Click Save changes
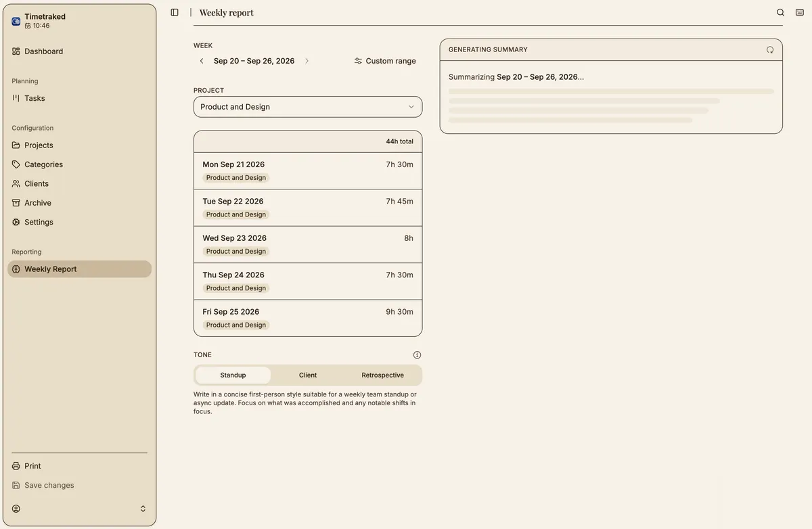This screenshot has width=812, height=529. click(x=79, y=485)
